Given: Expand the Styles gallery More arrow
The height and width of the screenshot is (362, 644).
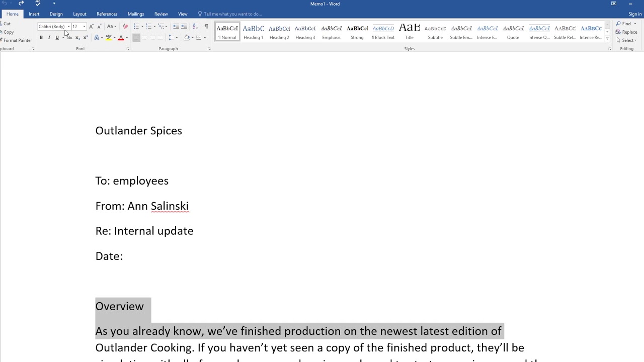Looking at the screenshot, I should point(607,38).
